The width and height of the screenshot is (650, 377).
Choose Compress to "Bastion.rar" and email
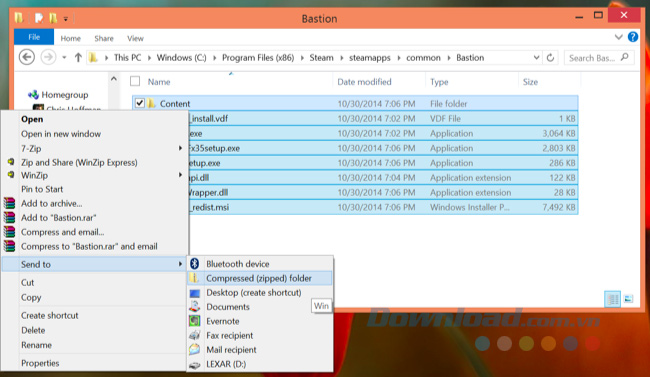click(89, 246)
